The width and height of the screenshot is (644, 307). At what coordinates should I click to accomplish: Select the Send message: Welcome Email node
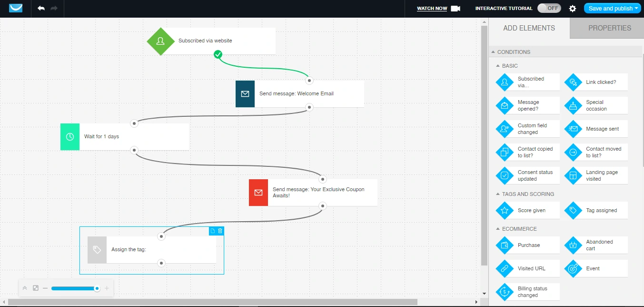(300, 94)
